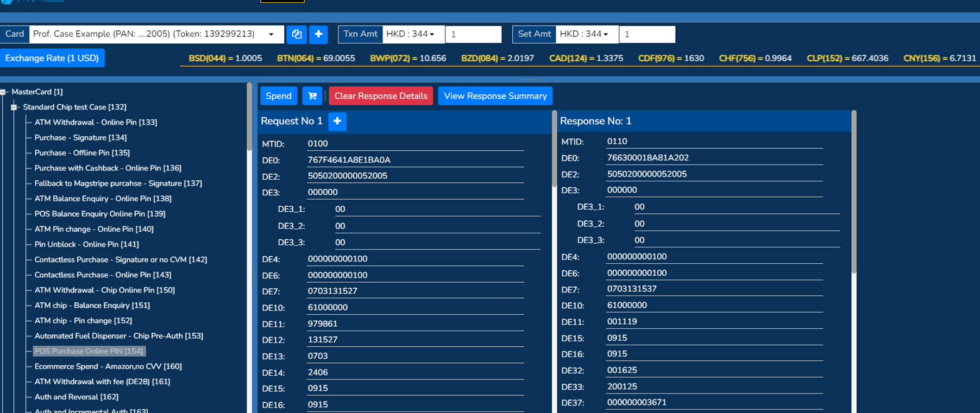Screen dimensions: 980x413
Task: Collapse the Standard Chip test Case node
Action: tap(15, 107)
